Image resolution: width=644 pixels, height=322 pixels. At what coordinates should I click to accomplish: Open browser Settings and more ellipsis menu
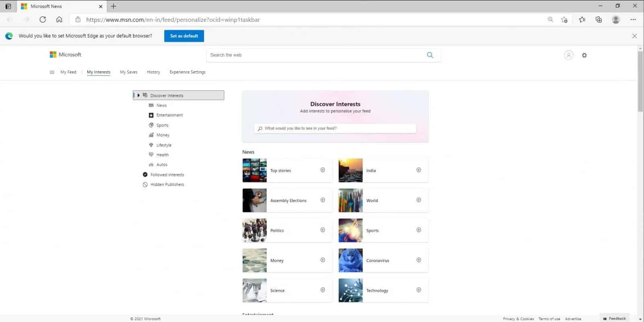[633, 19]
